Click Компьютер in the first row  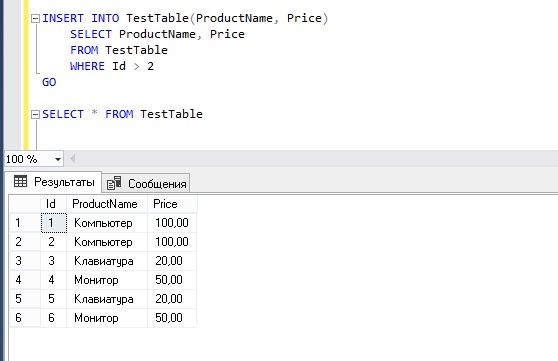(107, 223)
